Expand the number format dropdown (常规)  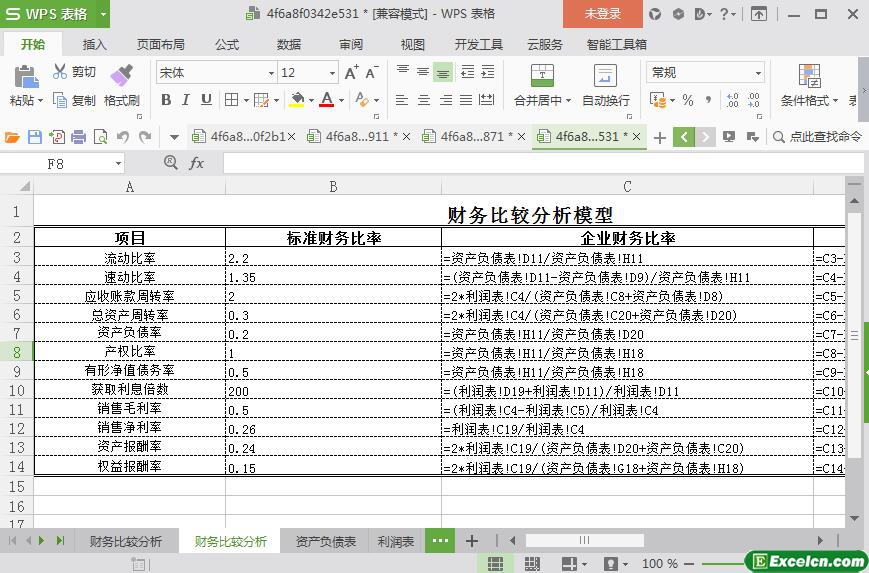[758, 73]
